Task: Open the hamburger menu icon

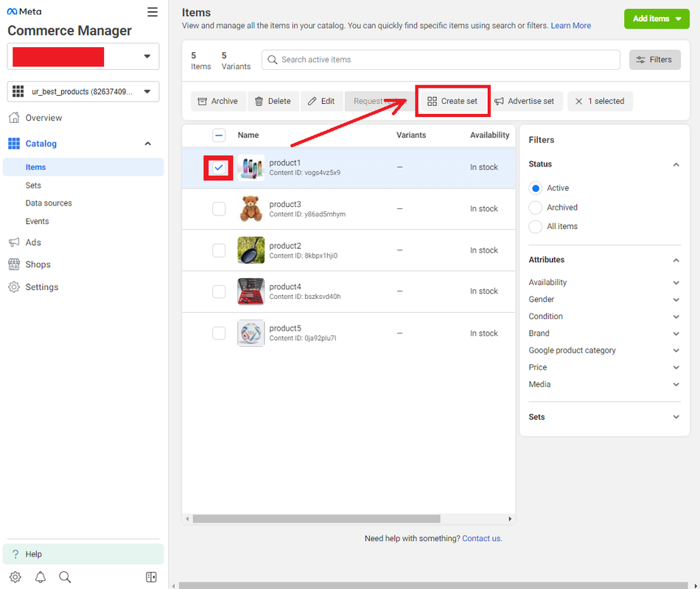Action: (153, 12)
